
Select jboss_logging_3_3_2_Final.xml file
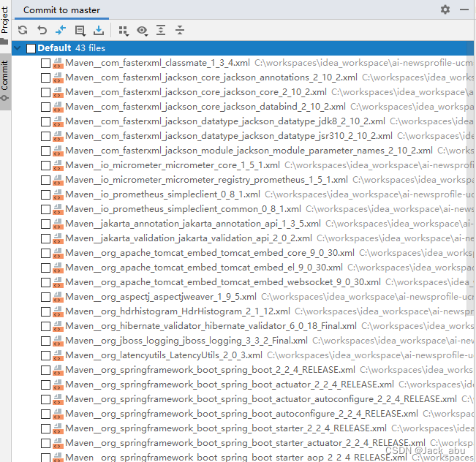tap(186, 341)
